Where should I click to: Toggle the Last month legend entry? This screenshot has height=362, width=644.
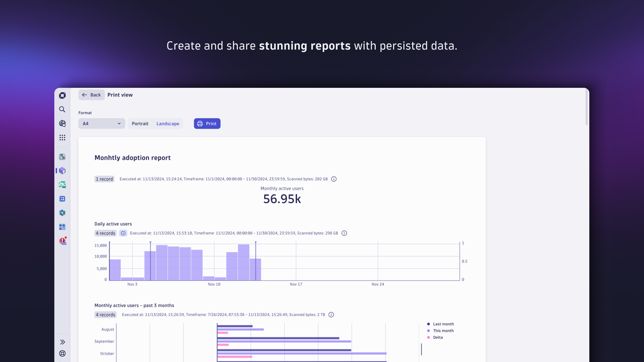440,324
